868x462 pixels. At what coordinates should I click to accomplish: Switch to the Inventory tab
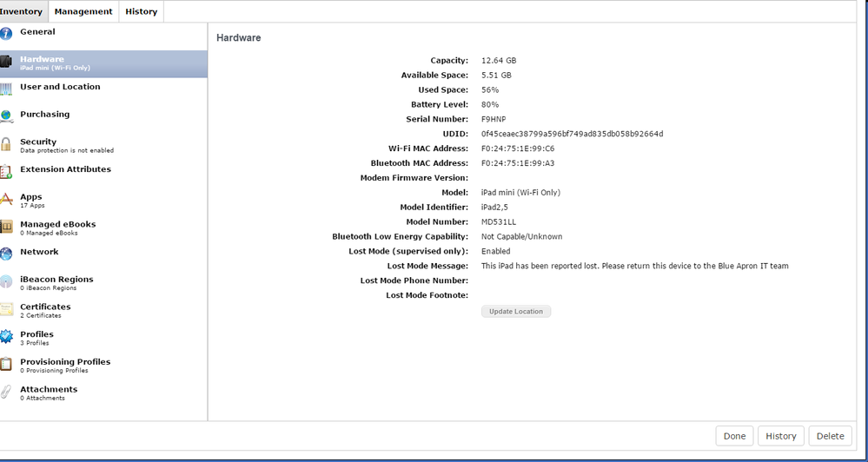(22, 11)
